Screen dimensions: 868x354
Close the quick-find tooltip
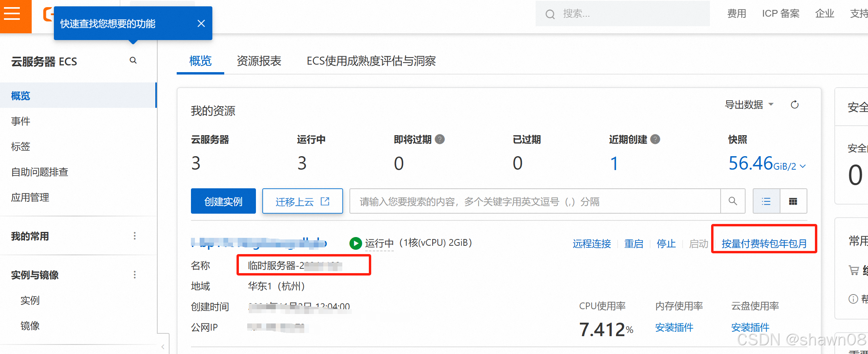tap(201, 23)
